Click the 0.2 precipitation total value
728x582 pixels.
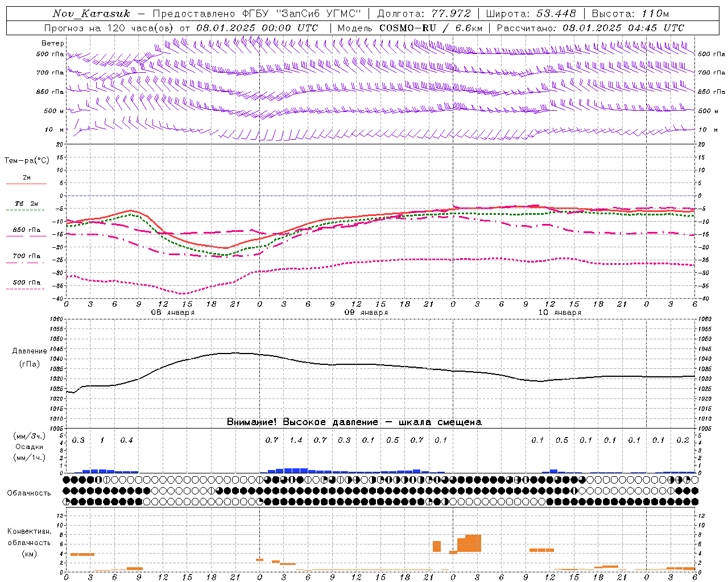tap(682, 440)
